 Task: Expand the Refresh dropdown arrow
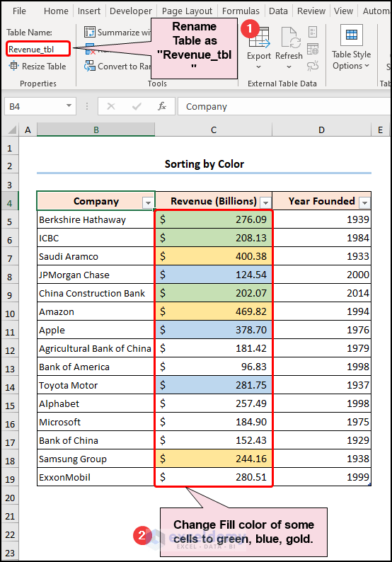click(x=289, y=67)
